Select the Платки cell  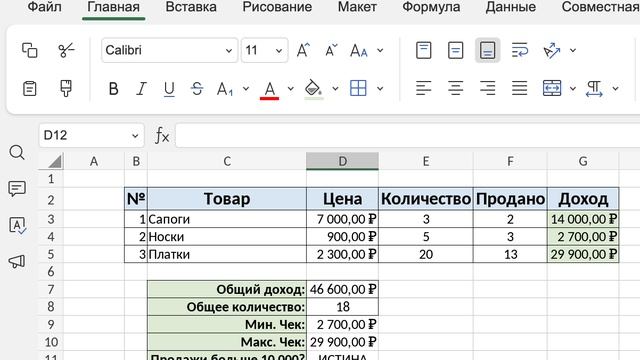[227, 254]
